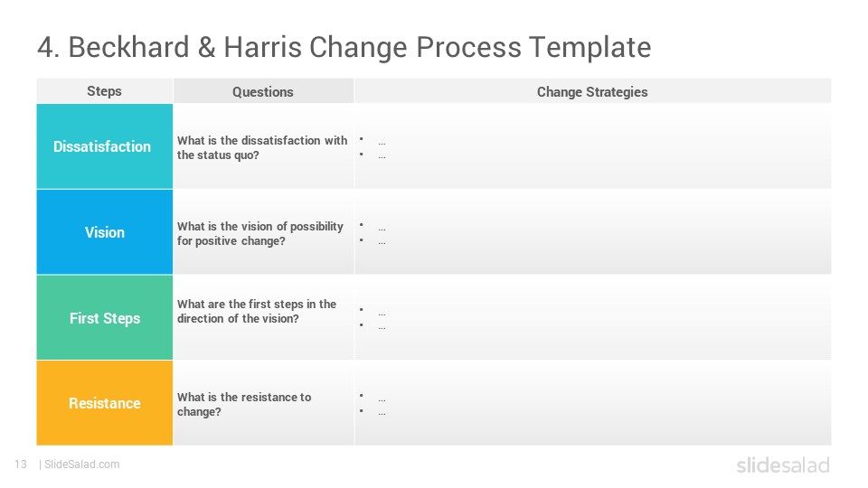The width and height of the screenshot is (868, 488).
Task: Click first bullet in Dissatisfaction strategies cell
Action: [373, 142]
